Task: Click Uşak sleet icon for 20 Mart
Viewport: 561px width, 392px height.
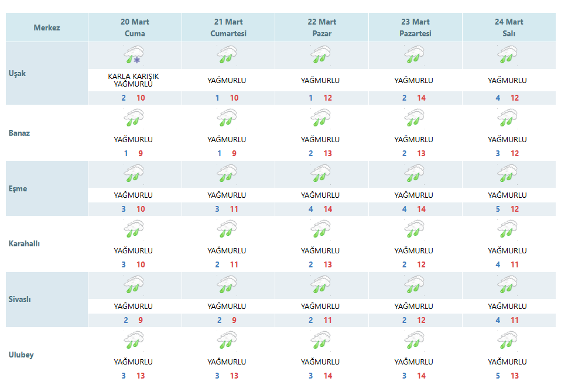Action: point(134,54)
